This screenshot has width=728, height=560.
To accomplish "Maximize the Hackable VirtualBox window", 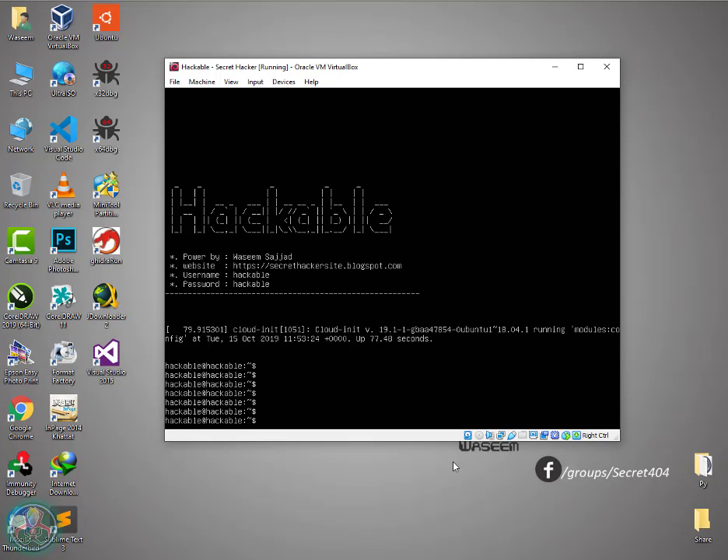I will 580,67.
